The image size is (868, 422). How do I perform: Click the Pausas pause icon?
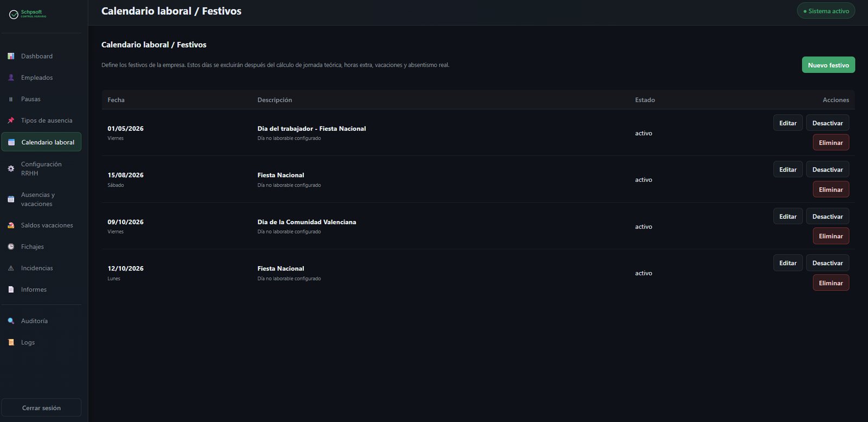pyautogui.click(x=11, y=99)
